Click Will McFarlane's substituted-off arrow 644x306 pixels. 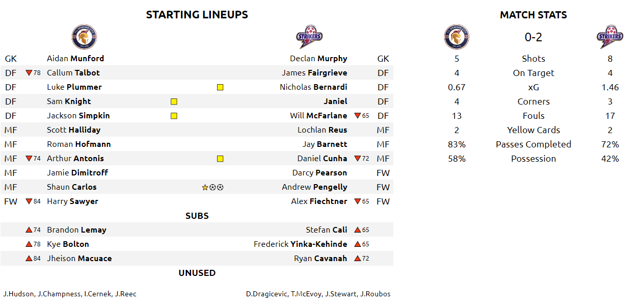[x=357, y=116]
